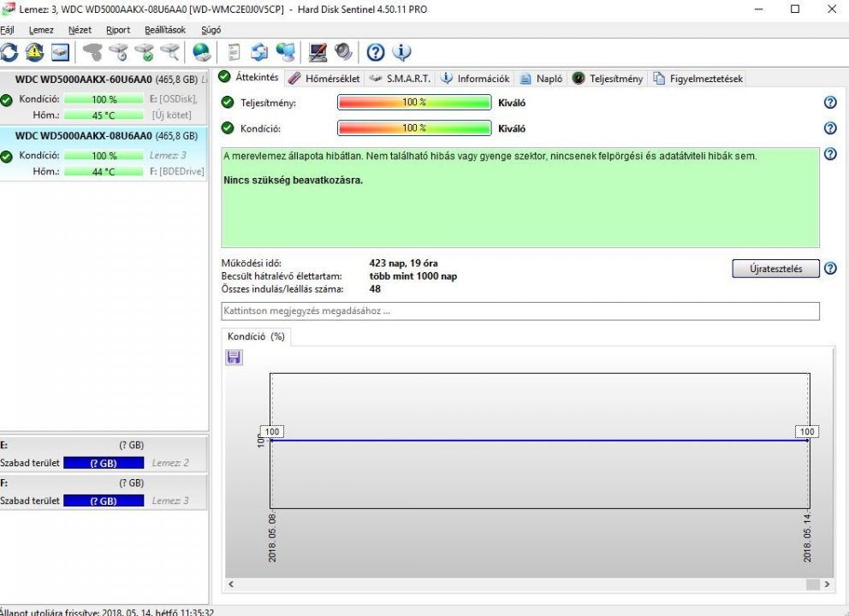
Task: Click the 'több mint 1000 nap' value
Action: [x=413, y=276]
